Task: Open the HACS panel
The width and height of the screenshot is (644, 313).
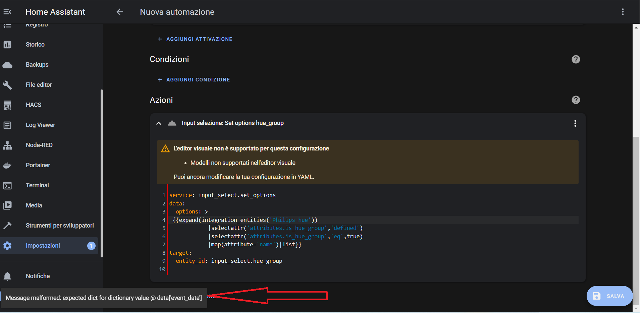Action: (x=33, y=105)
